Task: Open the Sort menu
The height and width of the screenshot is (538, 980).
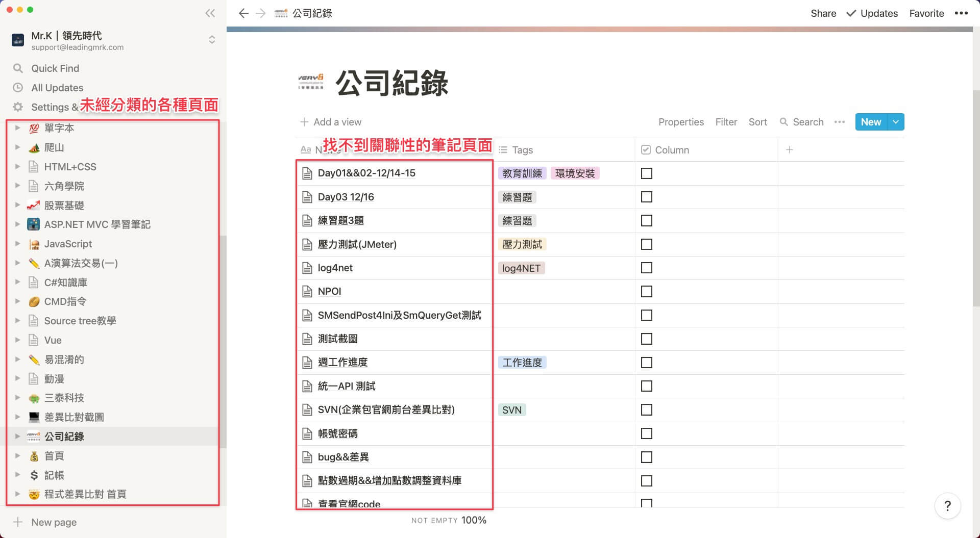Action: point(757,122)
